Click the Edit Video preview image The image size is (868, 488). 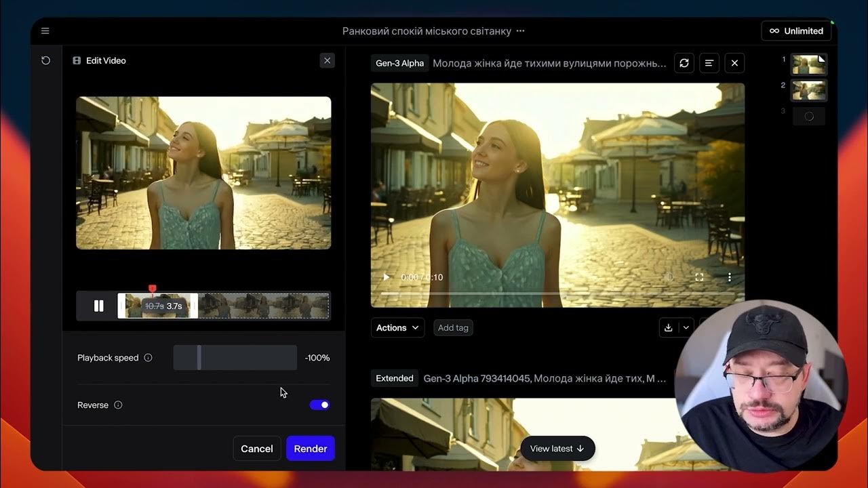click(x=203, y=173)
